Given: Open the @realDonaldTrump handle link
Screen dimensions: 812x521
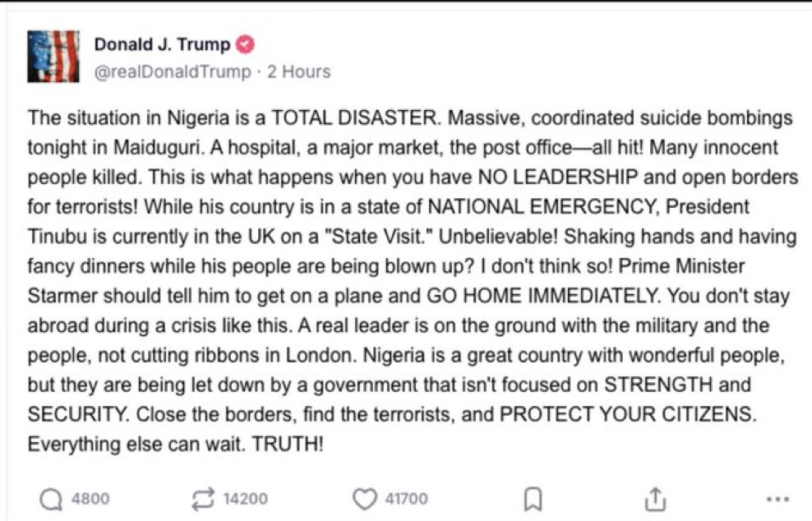Looking at the screenshot, I should pyautogui.click(x=173, y=71).
